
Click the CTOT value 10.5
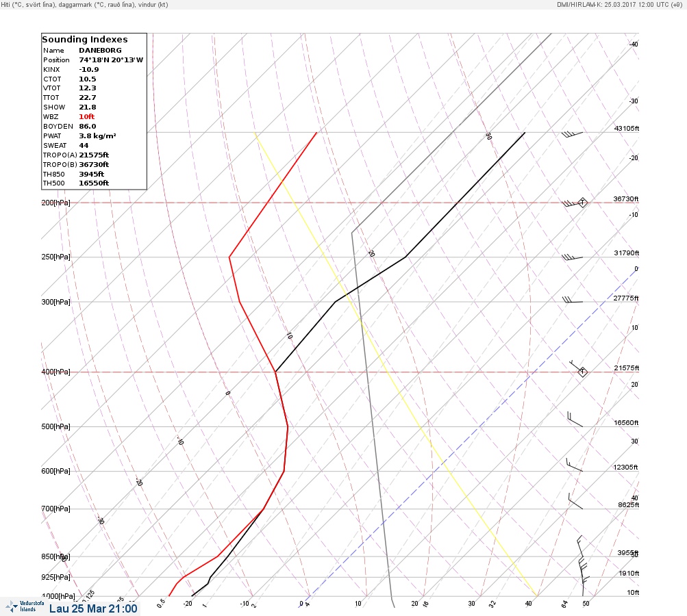[x=88, y=79]
